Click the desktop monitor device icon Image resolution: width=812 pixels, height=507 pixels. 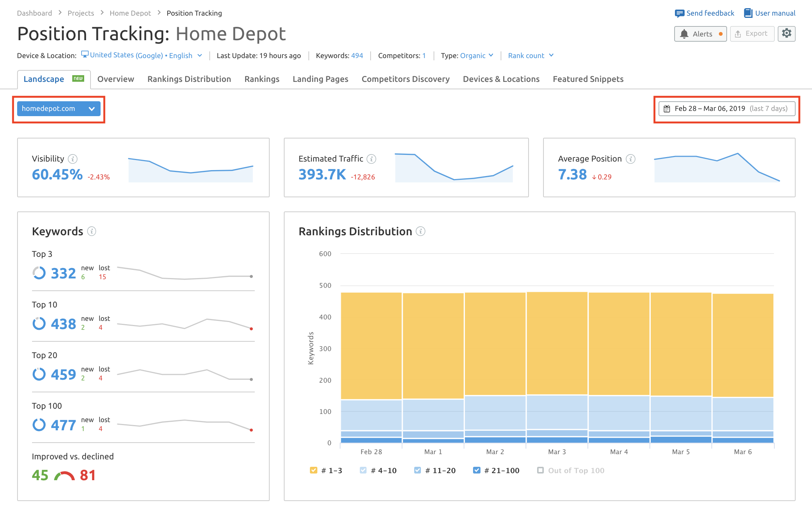point(85,54)
